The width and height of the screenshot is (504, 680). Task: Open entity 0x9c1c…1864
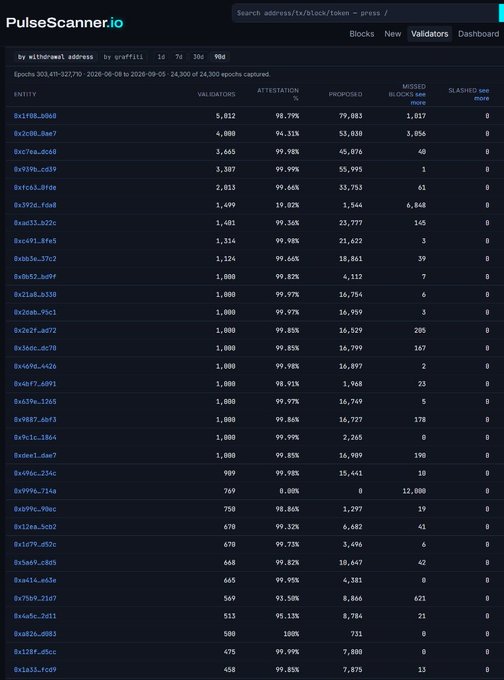point(35,438)
